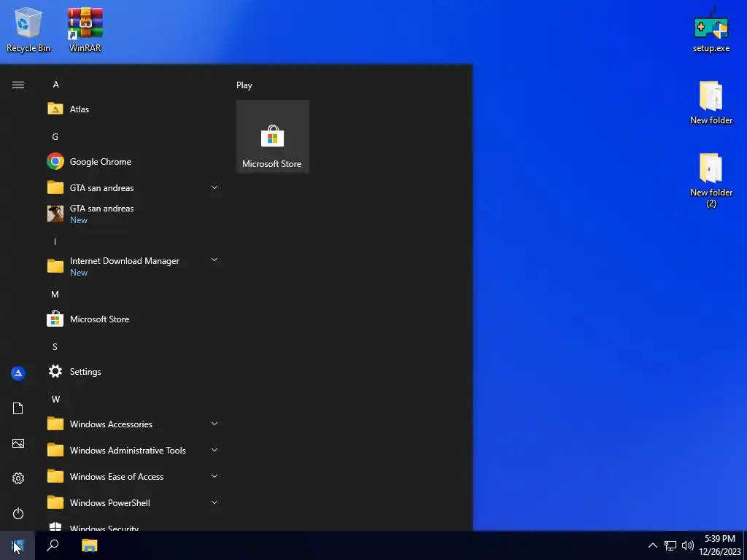Open the Windows Administrative Tools entry
The width and height of the screenshot is (747, 560).
133,450
